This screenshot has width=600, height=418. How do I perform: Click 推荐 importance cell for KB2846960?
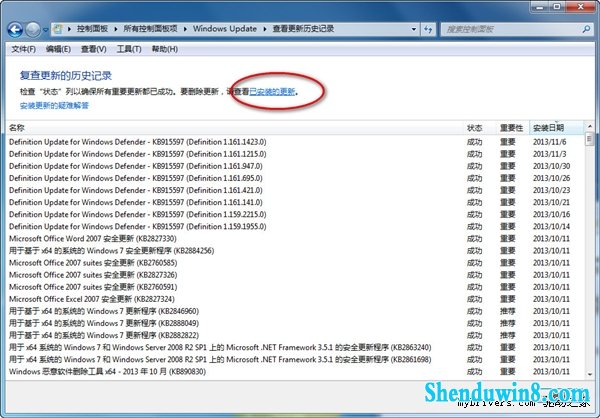508,311
